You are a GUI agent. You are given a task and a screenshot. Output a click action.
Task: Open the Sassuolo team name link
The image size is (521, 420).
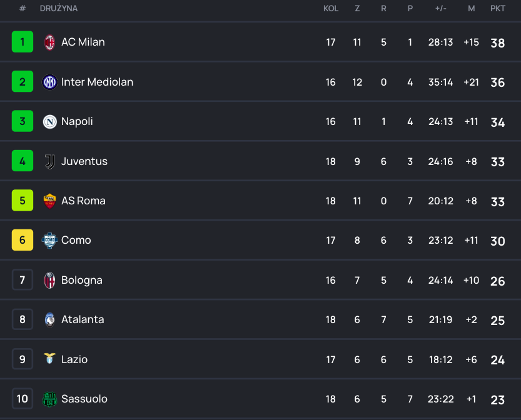point(84,399)
